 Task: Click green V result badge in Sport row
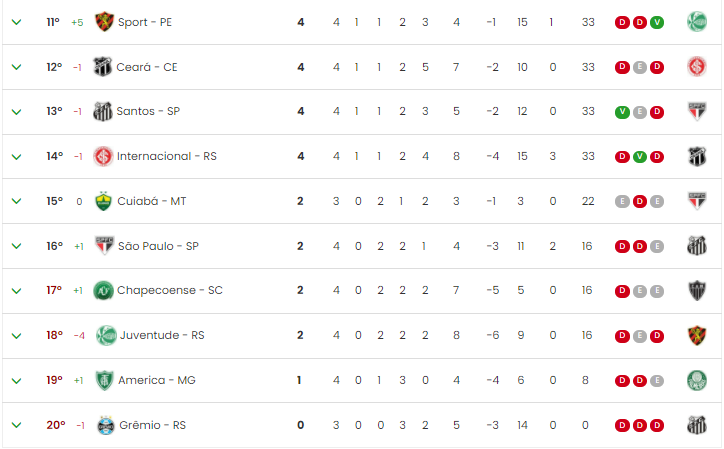pyautogui.click(x=657, y=22)
